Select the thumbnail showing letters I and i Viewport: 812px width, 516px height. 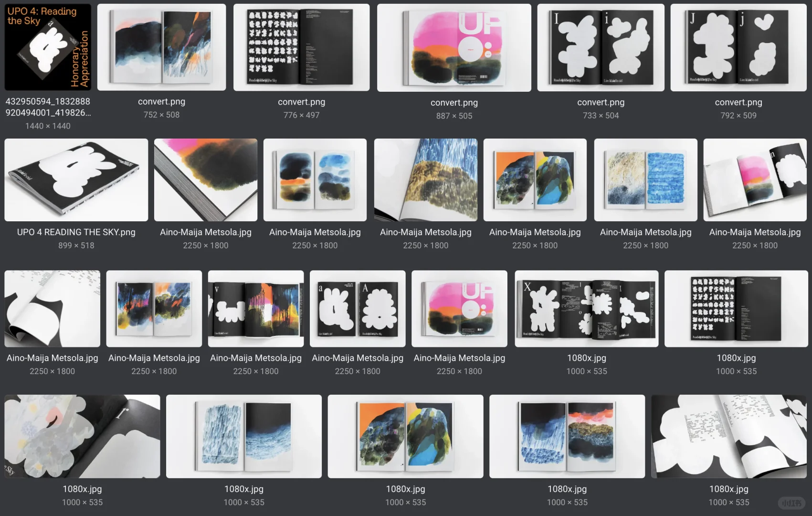click(601, 47)
